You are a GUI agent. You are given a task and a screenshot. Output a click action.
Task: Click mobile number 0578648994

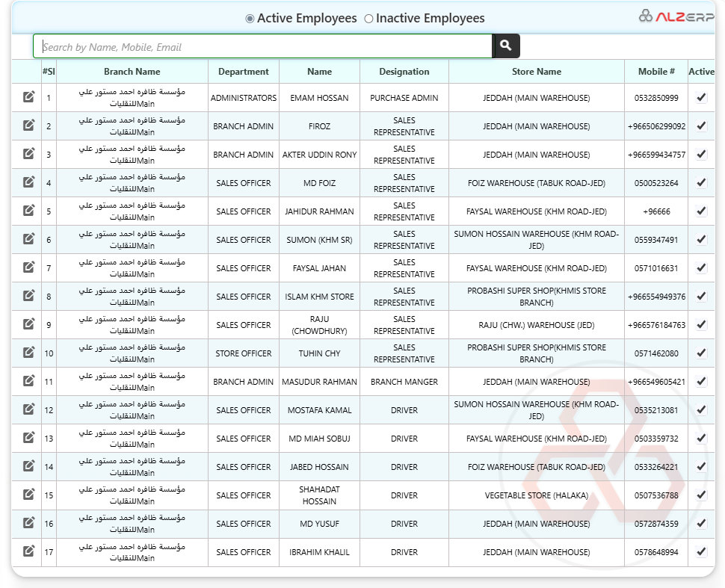[x=656, y=552]
